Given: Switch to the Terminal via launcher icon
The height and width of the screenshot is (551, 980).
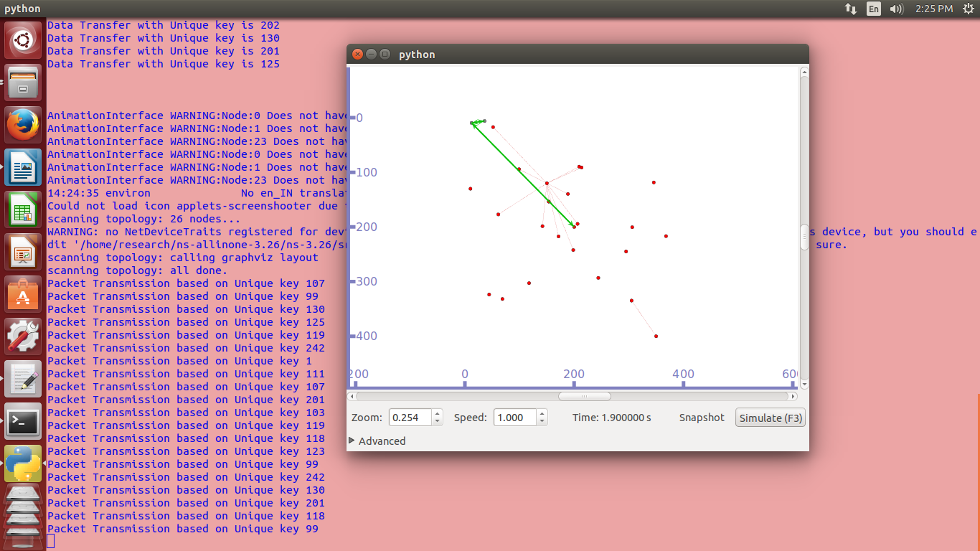Looking at the screenshot, I should 23,421.
